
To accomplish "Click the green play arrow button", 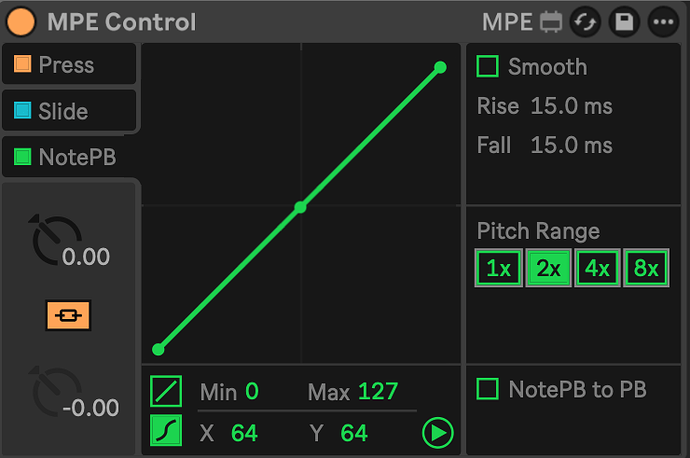I will coord(437,433).
